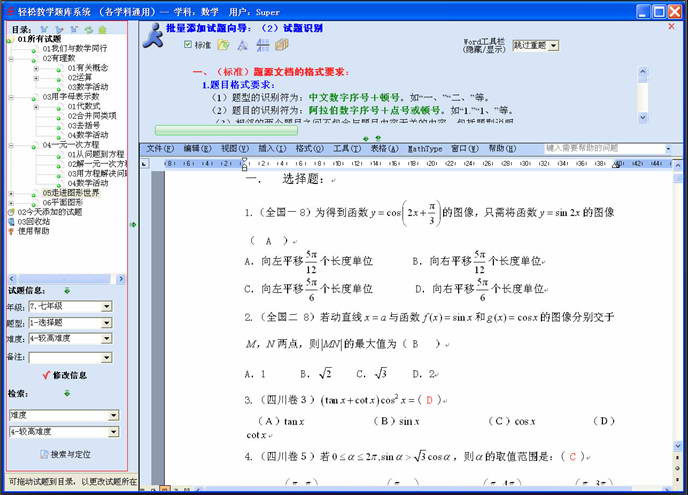Expand the 06平面图形 tree node

tap(11, 203)
